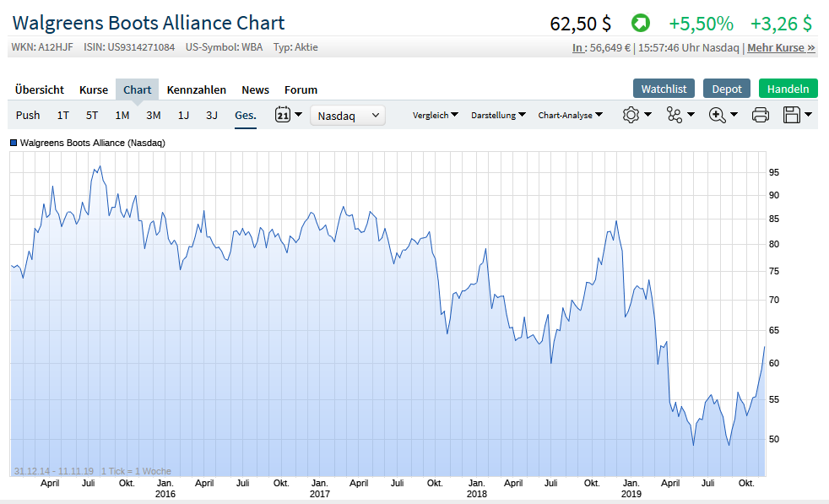Enable Push live updates mode

(28, 115)
